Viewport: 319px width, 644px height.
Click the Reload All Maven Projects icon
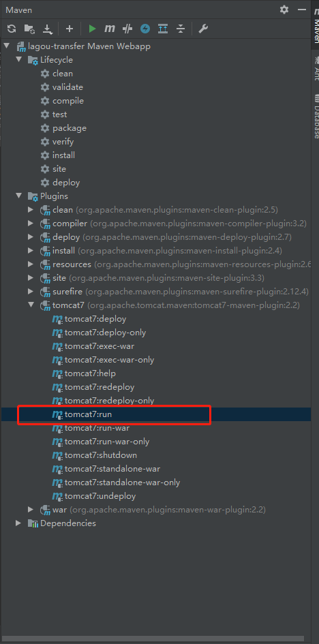point(12,29)
